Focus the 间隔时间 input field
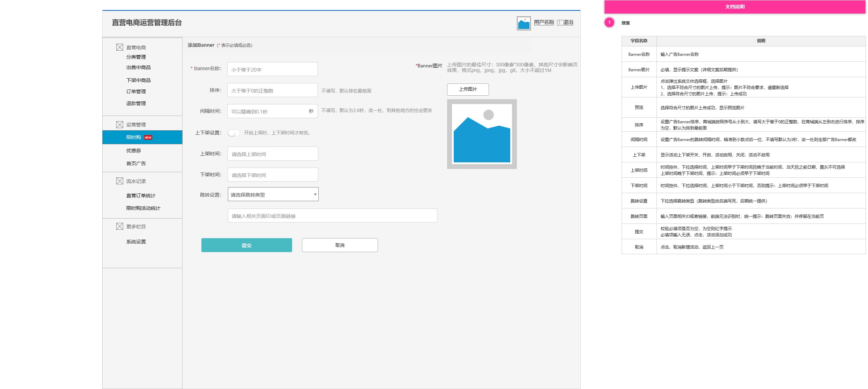Viewport: 868px width, 389px height. pos(272,111)
